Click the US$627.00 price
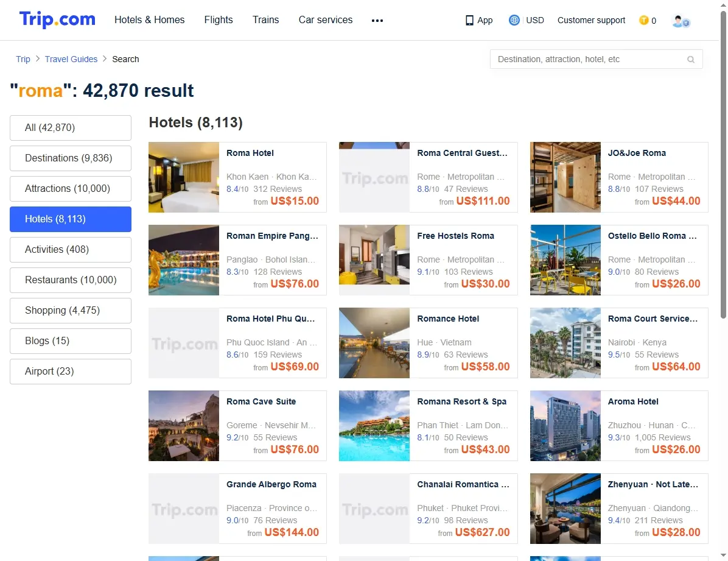The image size is (728, 561). [483, 532]
